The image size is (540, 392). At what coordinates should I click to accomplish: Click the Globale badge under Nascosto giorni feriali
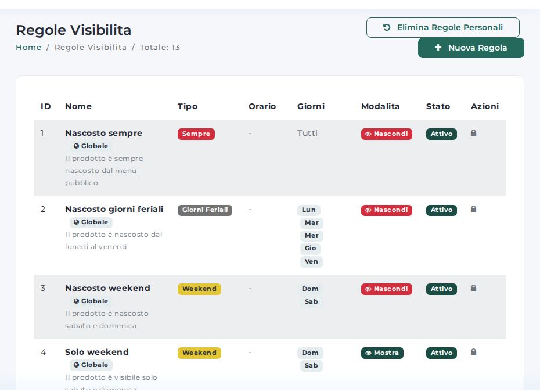(x=91, y=222)
